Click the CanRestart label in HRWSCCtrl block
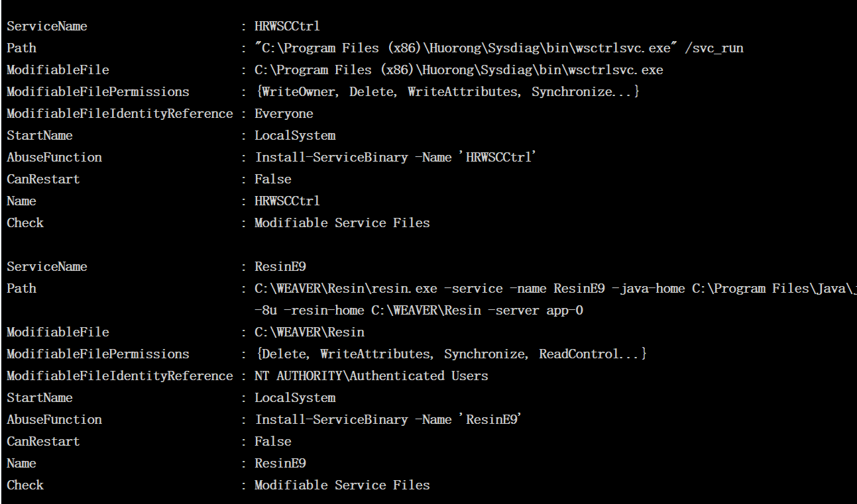857x504 pixels. coord(43,179)
